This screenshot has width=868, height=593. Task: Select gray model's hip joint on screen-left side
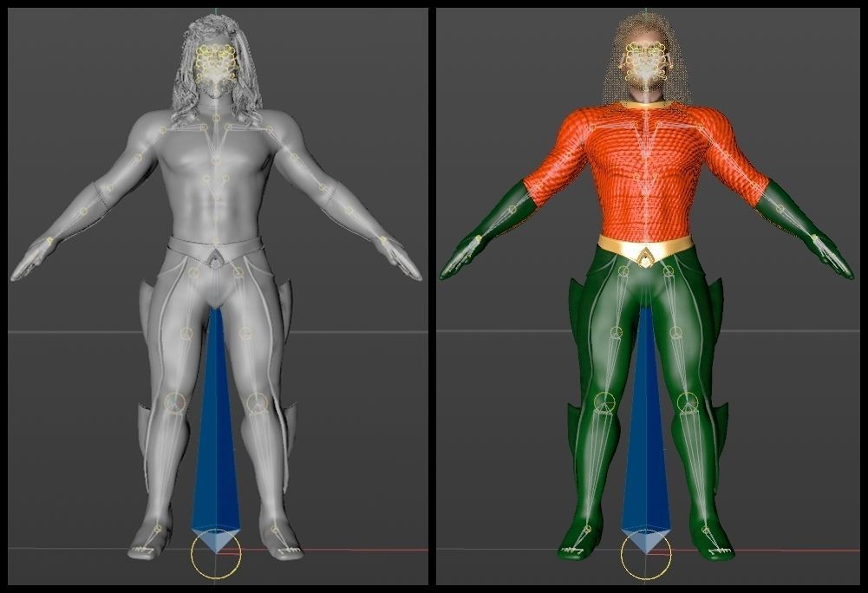193,272
